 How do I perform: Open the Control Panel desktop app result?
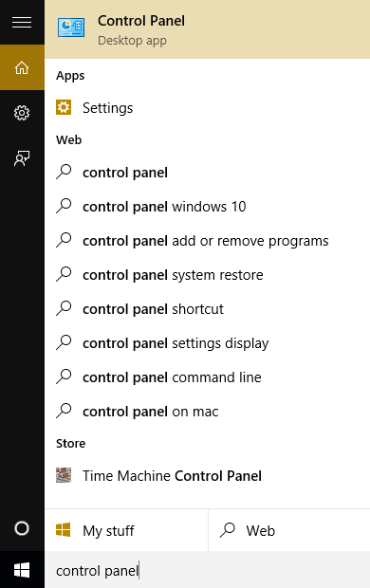coord(207,29)
